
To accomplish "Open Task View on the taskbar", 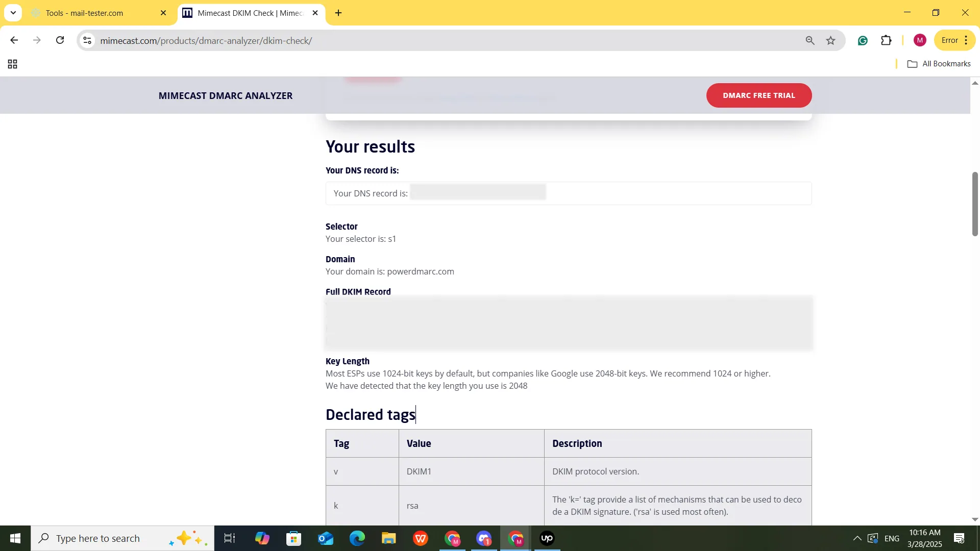I will tap(230, 538).
